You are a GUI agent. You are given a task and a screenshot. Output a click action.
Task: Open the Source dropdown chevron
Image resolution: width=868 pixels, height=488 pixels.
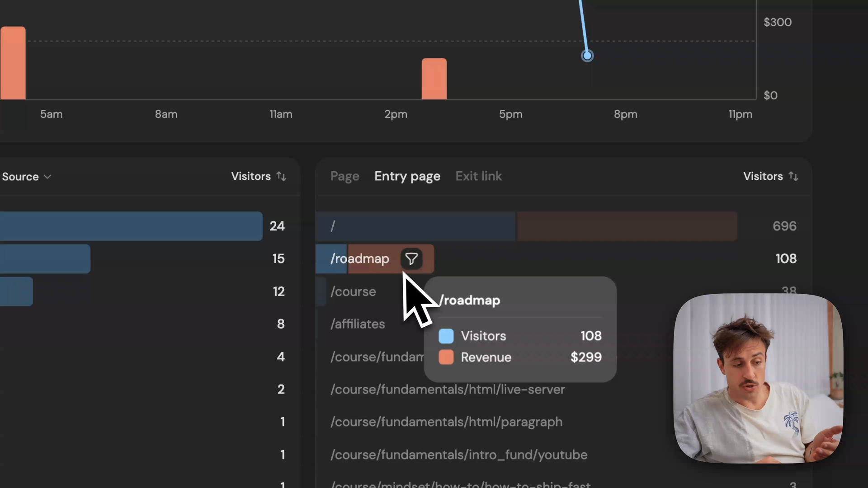pos(47,177)
